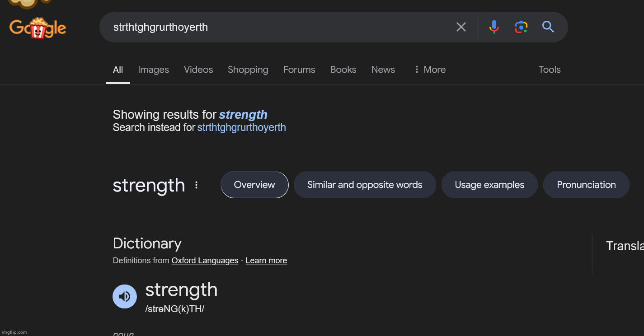Click the Learn more link

(x=266, y=261)
